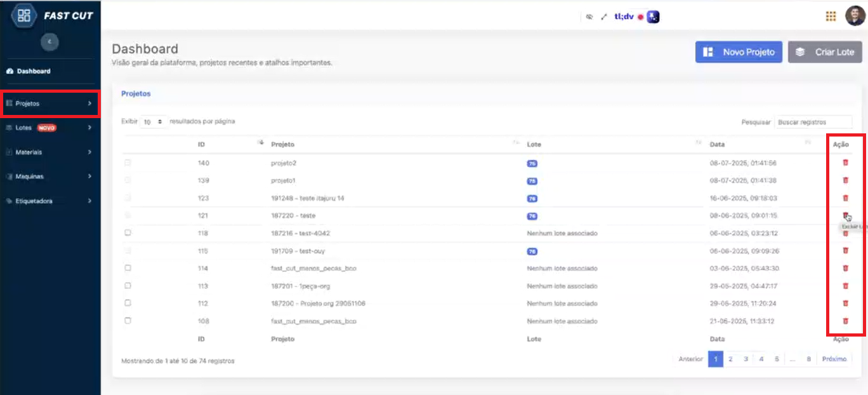The image size is (868, 395).
Task: Click the sort icon on Projeto column header
Action: [x=516, y=143]
